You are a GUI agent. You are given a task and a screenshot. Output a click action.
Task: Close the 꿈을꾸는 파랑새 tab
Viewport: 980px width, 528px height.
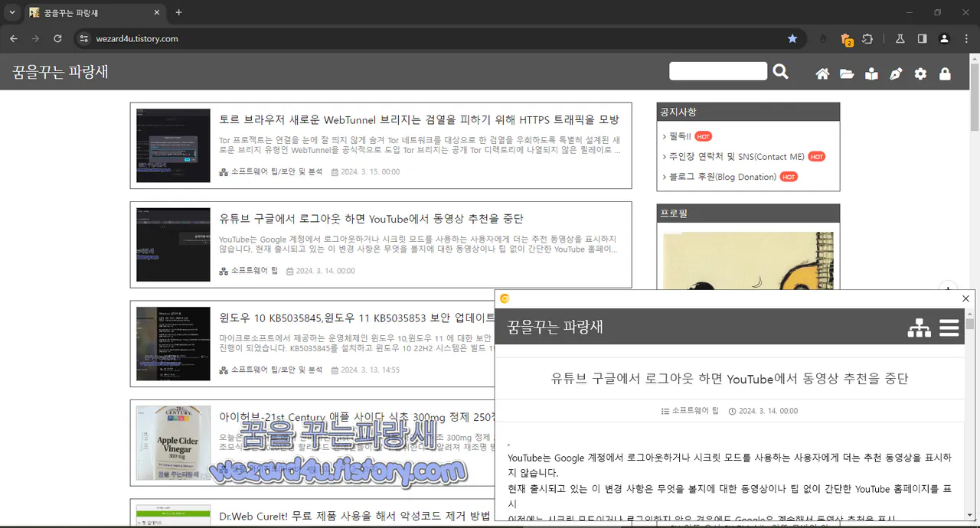coord(156,13)
